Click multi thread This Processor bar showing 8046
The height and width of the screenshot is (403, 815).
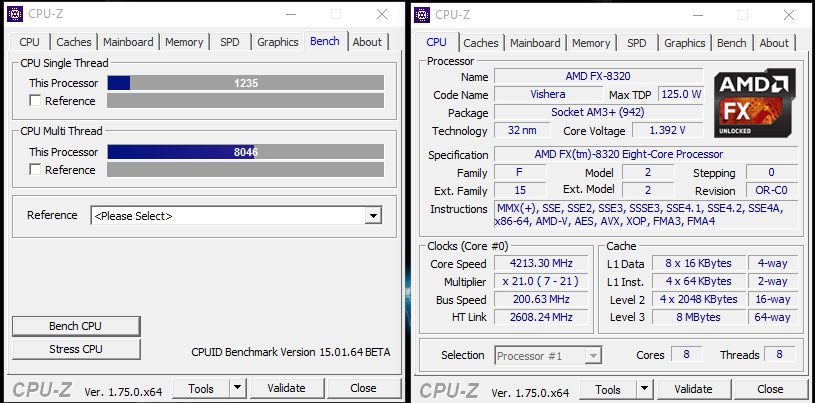point(245,152)
